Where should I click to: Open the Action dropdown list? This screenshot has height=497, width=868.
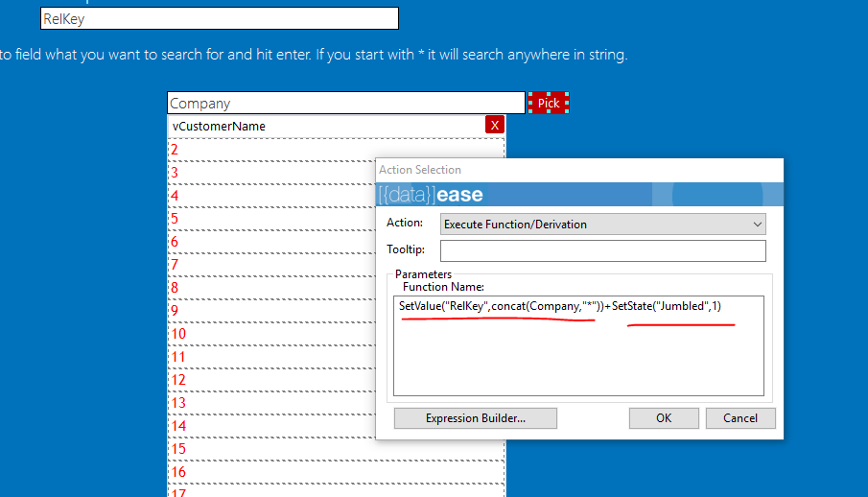602,224
